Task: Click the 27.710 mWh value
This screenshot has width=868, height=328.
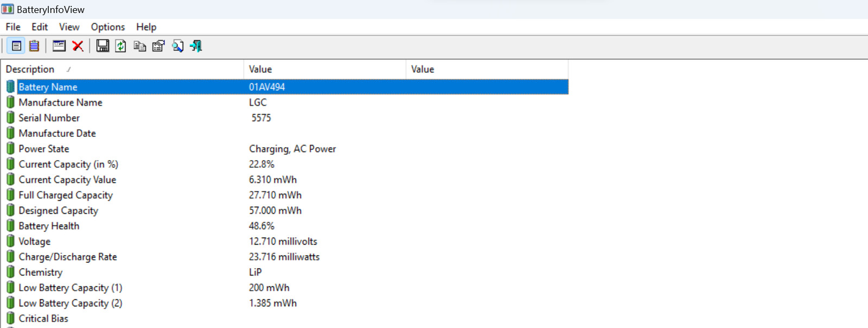Action: pos(275,195)
